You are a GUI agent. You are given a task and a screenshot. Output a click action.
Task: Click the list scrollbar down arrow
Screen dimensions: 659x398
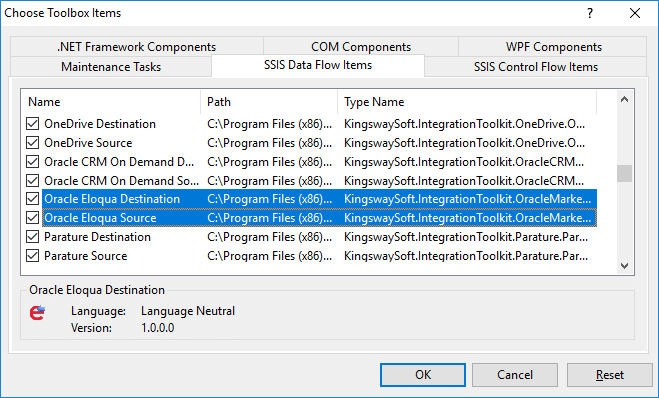(625, 266)
